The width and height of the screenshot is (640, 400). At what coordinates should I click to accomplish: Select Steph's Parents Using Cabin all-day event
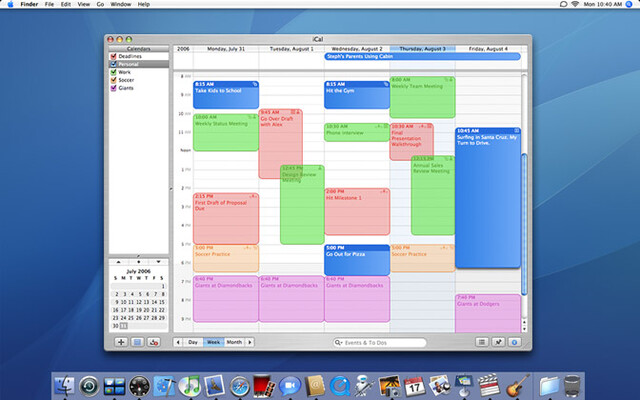point(422,56)
